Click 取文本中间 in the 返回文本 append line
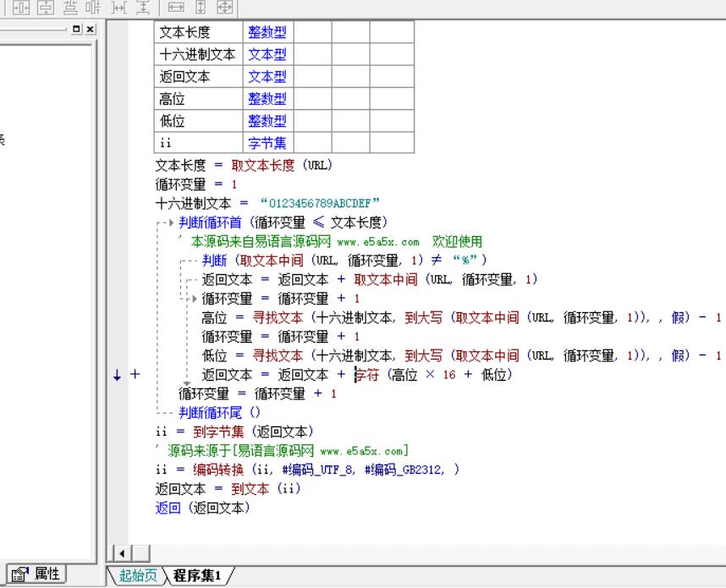 386,279
